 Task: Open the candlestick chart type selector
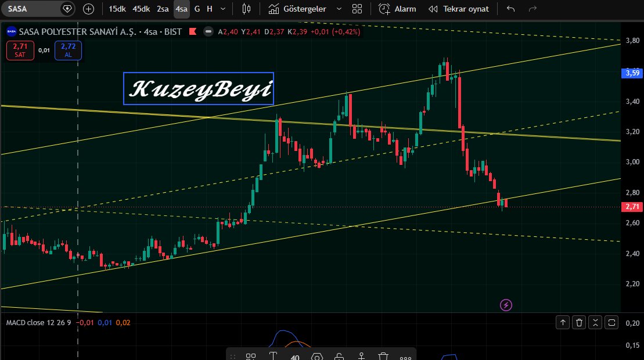coord(246,9)
